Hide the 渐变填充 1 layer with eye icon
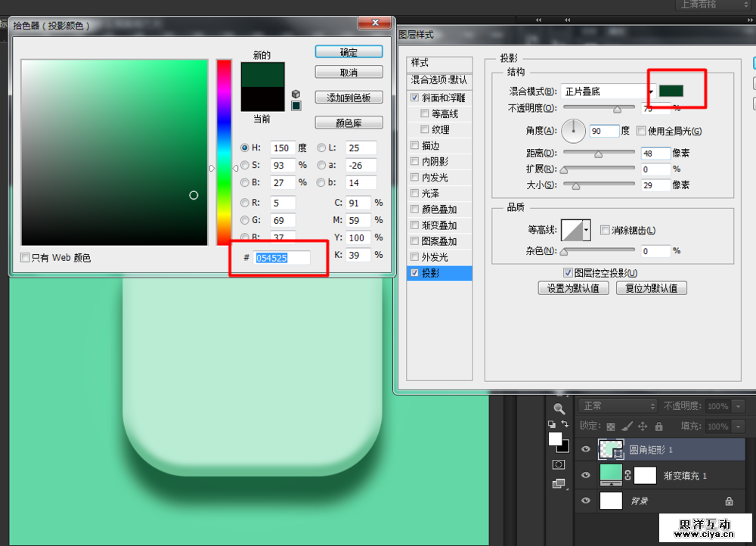Screen dimensions: 756x546 pyautogui.click(x=586, y=475)
